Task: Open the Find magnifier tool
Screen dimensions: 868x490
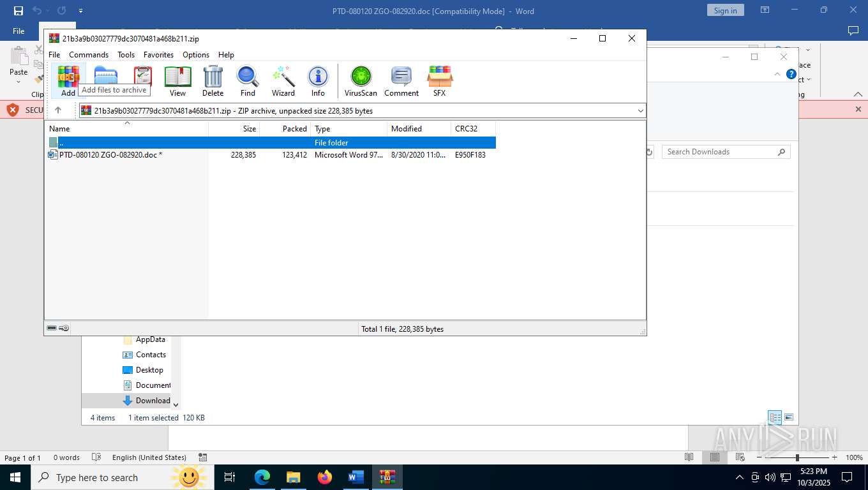Action: (x=248, y=81)
